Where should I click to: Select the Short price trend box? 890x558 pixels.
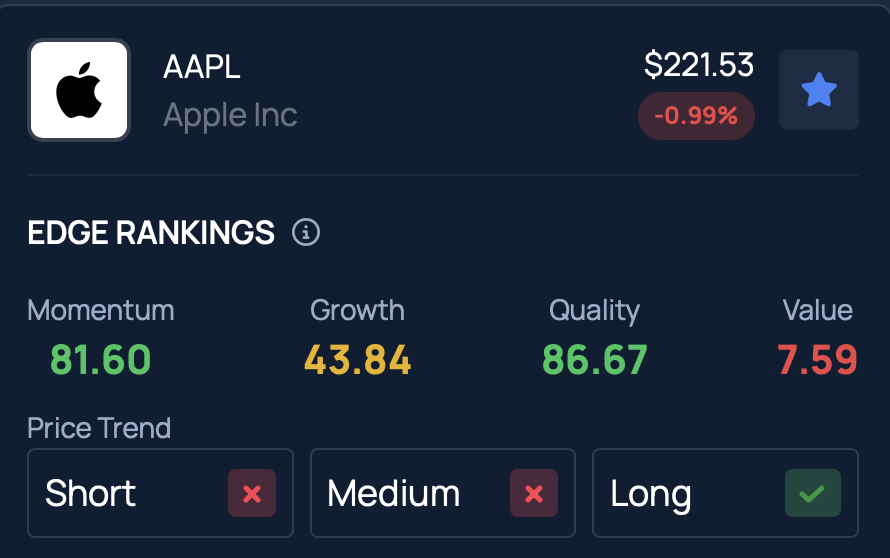coord(161,493)
